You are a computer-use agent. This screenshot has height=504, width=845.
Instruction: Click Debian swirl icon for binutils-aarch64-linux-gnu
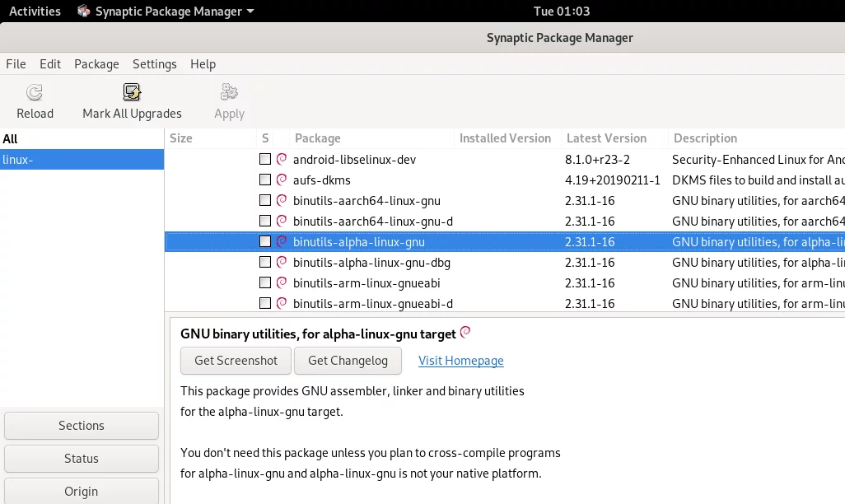pyautogui.click(x=282, y=200)
